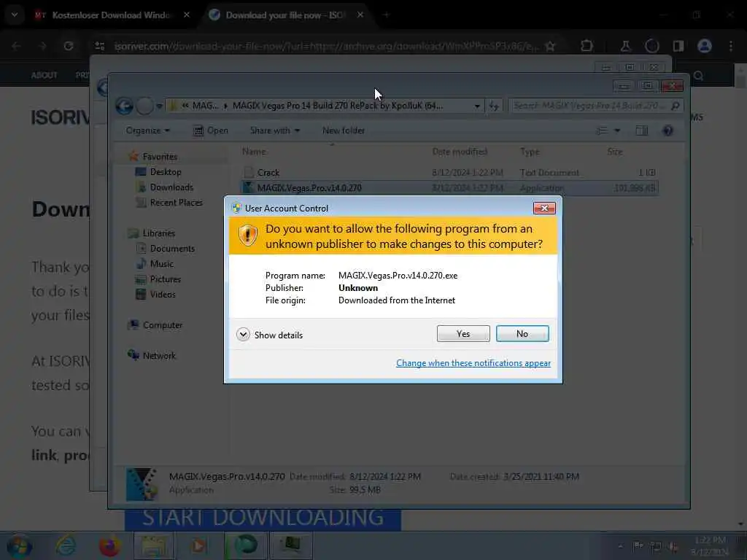Click the change view icon
The image size is (747, 560).
(602, 131)
